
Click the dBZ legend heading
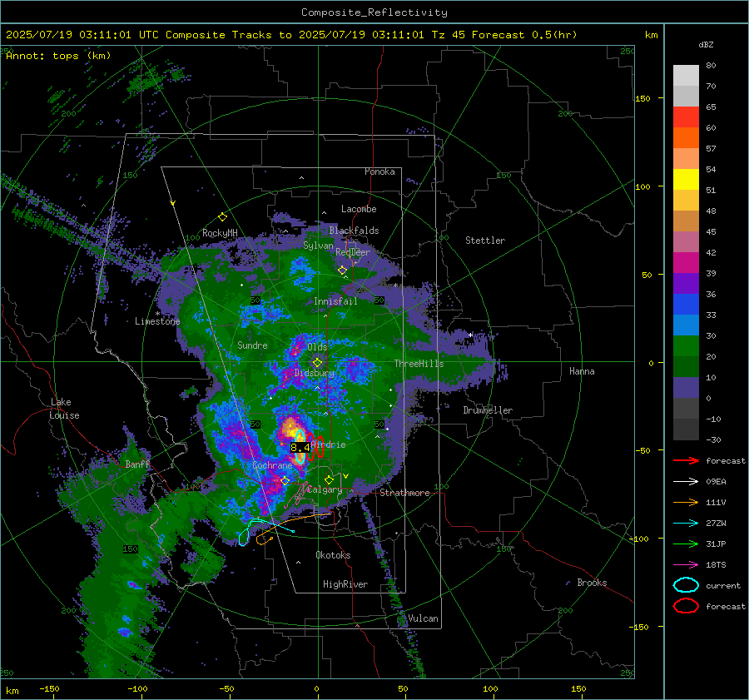click(x=706, y=45)
